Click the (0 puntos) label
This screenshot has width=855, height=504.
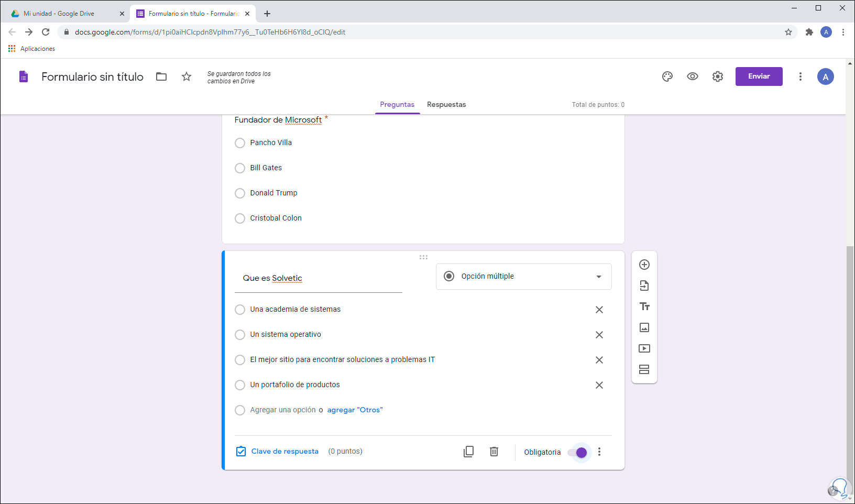point(345,451)
